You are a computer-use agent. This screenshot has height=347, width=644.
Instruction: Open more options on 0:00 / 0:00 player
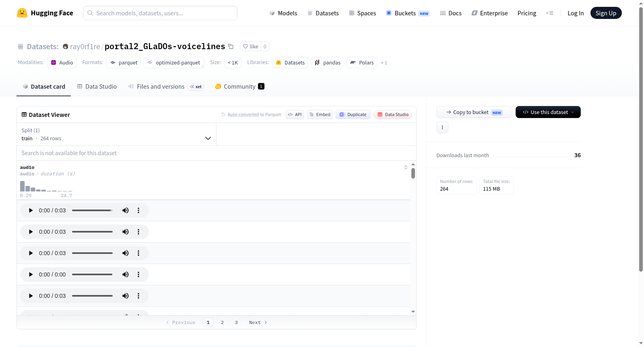point(138,274)
